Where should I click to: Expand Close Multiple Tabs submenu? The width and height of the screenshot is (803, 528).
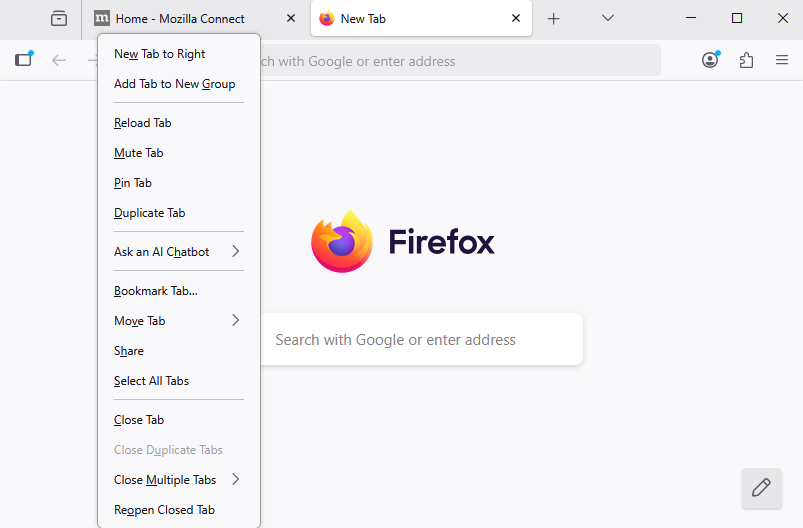pos(179,480)
